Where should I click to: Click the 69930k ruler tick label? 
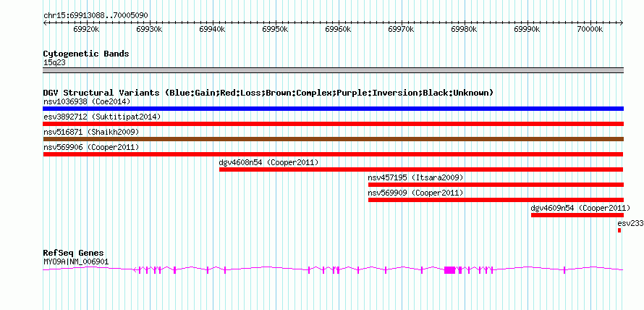(150, 29)
